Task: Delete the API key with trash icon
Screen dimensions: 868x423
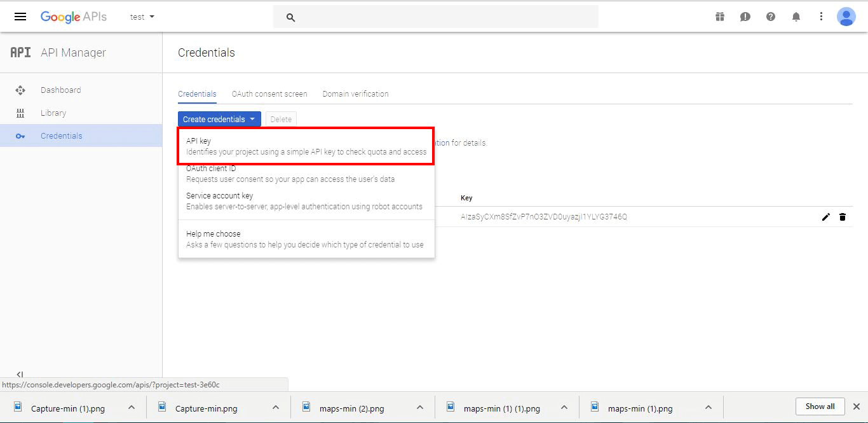Action: click(x=843, y=217)
